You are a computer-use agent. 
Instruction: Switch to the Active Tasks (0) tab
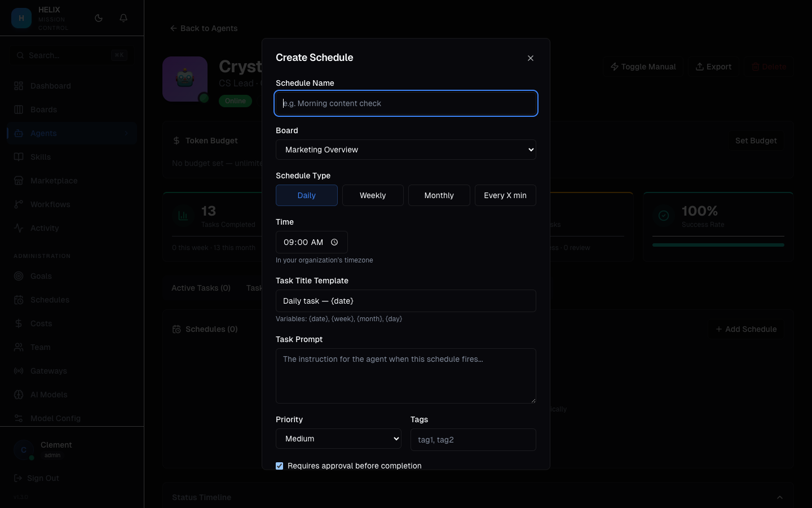pos(201,288)
